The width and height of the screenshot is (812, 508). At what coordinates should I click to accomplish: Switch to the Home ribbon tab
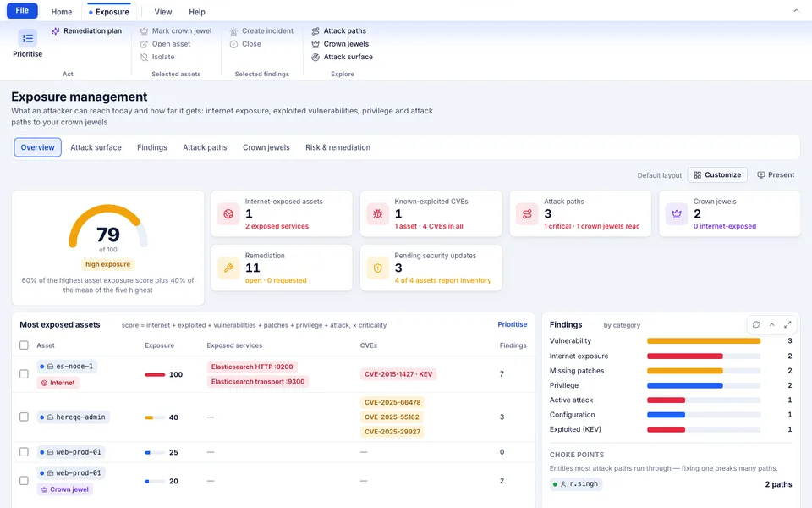coord(62,11)
